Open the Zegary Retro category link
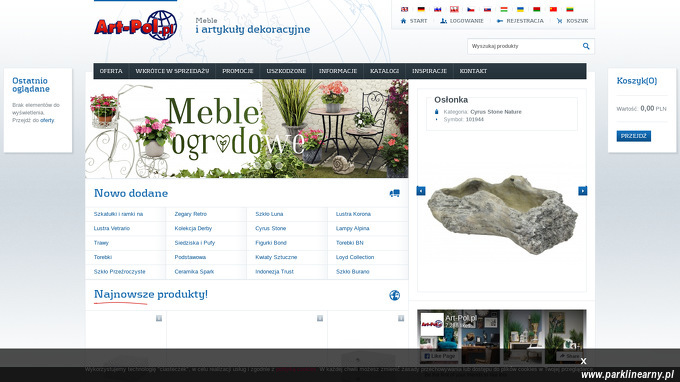This screenshot has width=680, height=382. click(x=190, y=214)
